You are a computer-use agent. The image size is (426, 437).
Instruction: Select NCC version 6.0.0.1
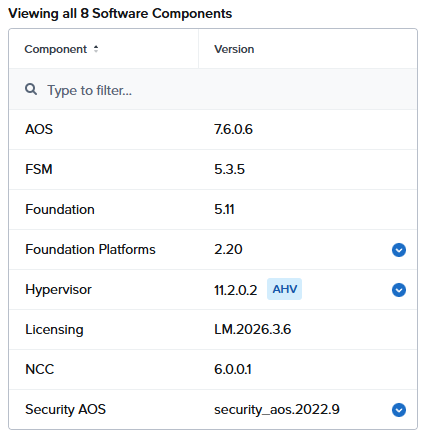click(x=233, y=369)
